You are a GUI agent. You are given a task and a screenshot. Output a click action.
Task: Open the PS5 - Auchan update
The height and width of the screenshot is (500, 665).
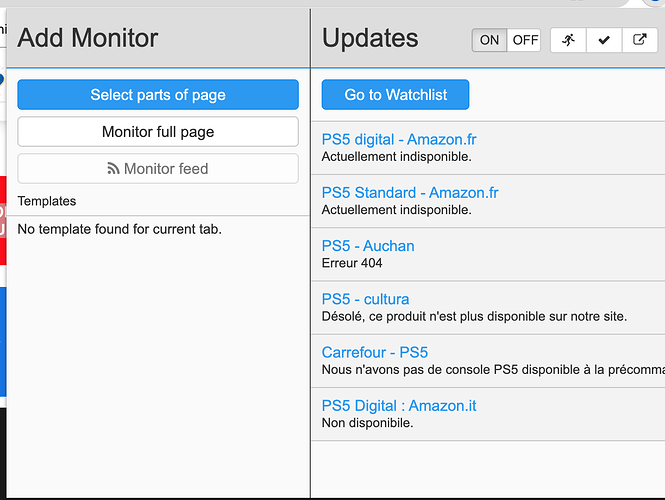368,246
